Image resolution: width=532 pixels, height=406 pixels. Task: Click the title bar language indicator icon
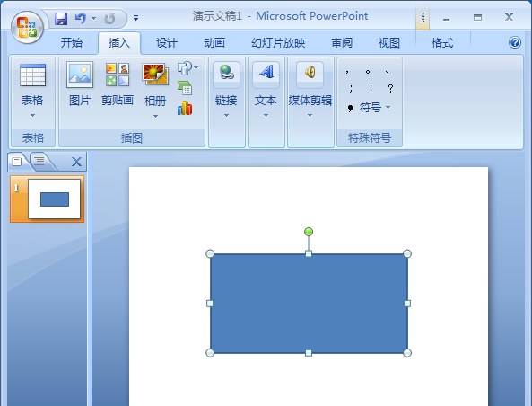point(423,17)
